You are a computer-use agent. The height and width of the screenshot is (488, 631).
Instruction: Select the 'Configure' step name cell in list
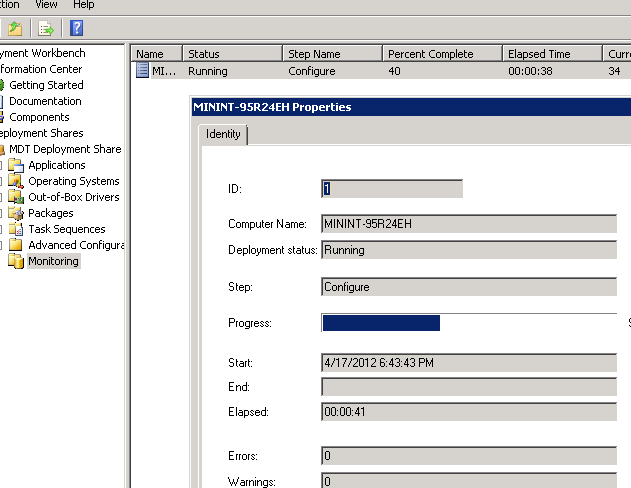tap(311, 71)
